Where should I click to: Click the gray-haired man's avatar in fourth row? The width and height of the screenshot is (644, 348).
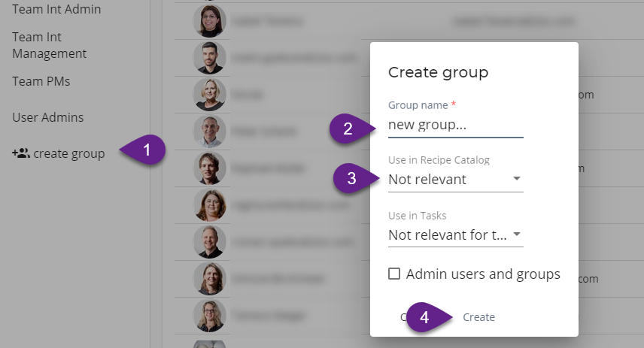(209, 132)
